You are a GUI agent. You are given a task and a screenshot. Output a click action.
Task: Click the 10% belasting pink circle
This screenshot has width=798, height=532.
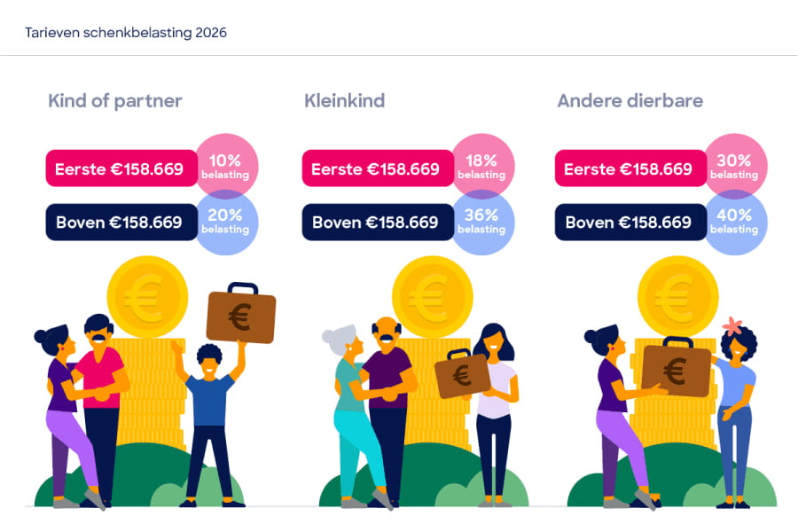(x=226, y=165)
